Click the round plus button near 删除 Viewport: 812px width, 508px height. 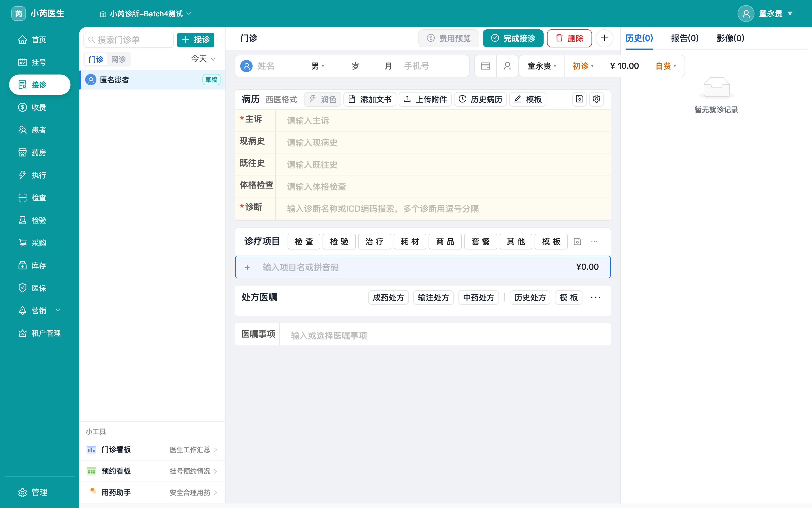[x=604, y=38]
